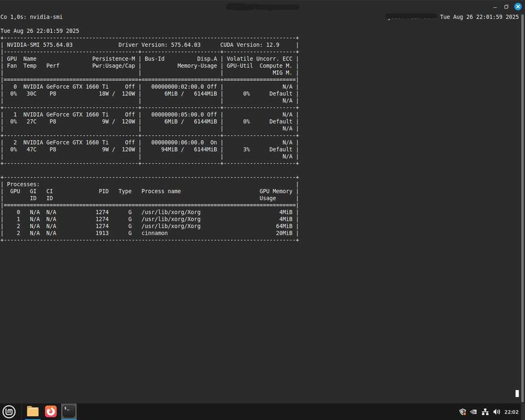This screenshot has width=525, height=420.
Task: Click 'CUDA Version: 12.9' text
Action: (250, 45)
